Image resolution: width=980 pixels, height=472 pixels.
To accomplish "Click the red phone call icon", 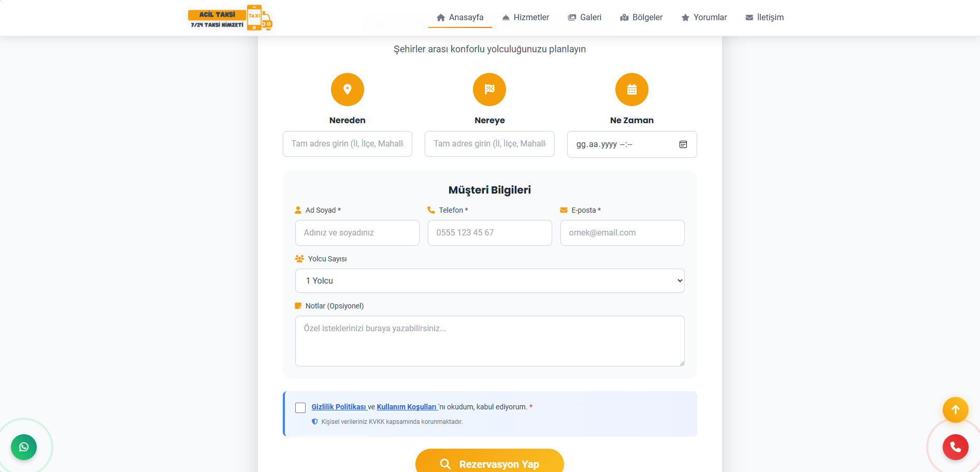I will [x=955, y=447].
